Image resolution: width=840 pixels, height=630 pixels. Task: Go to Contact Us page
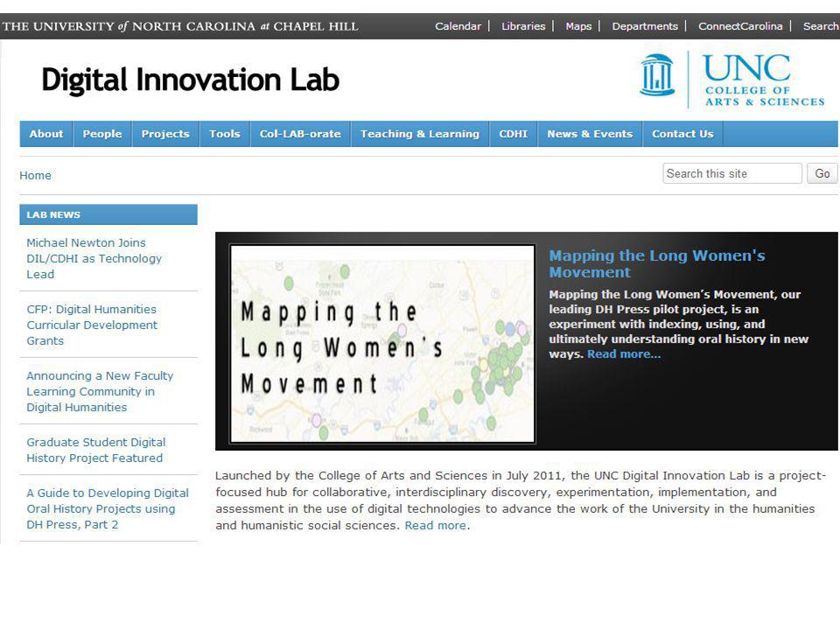[x=682, y=134]
